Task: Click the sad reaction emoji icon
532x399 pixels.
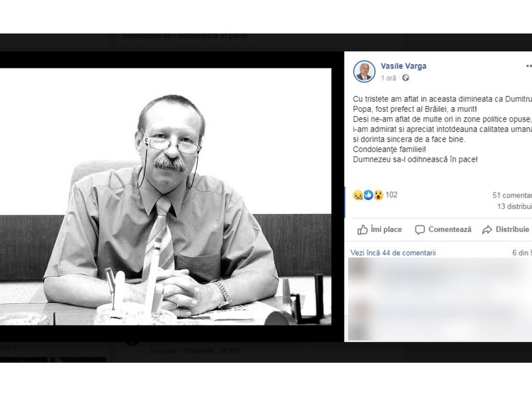Action: pos(358,195)
